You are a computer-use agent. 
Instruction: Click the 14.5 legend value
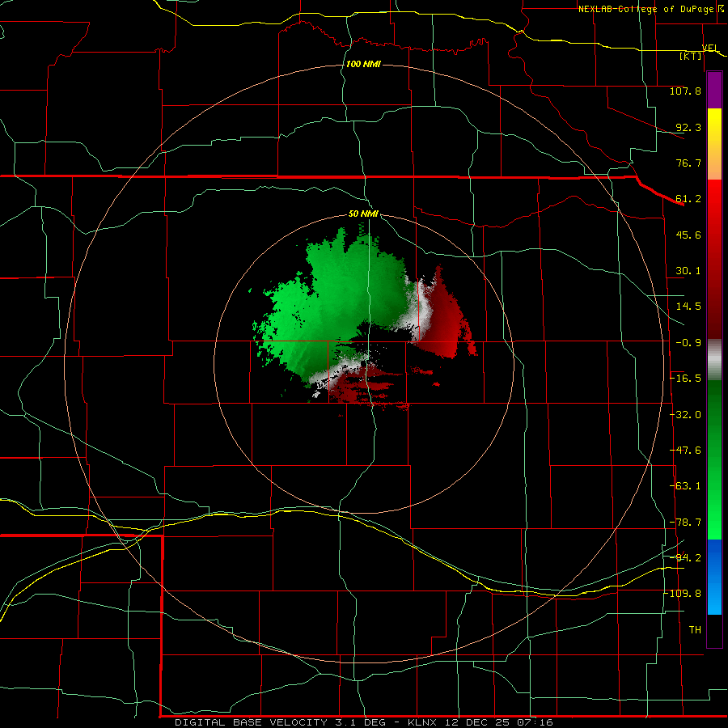[688, 307]
